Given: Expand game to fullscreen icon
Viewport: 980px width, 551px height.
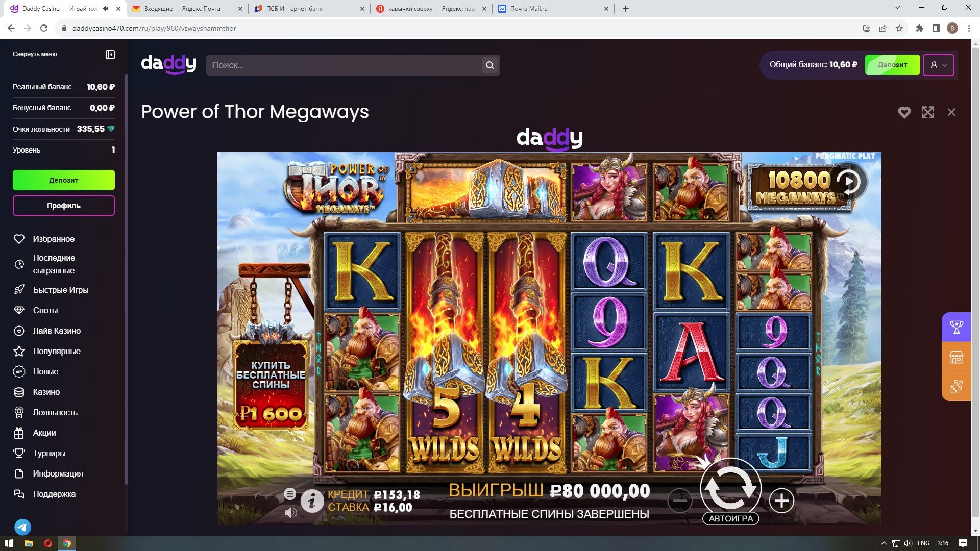Looking at the screenshot, I should tap(928, 112).
